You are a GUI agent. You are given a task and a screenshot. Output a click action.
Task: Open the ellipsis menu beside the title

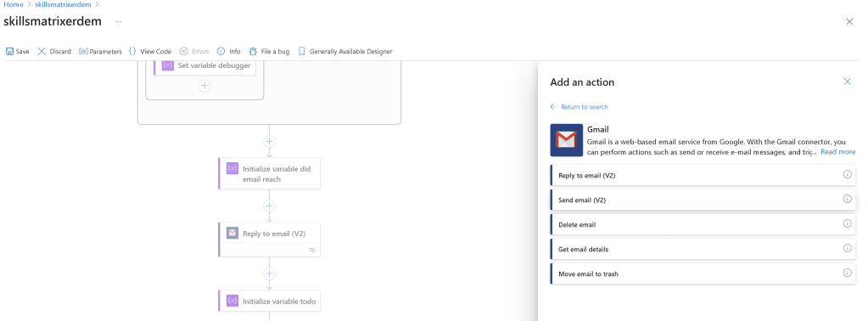pos(118,21)
